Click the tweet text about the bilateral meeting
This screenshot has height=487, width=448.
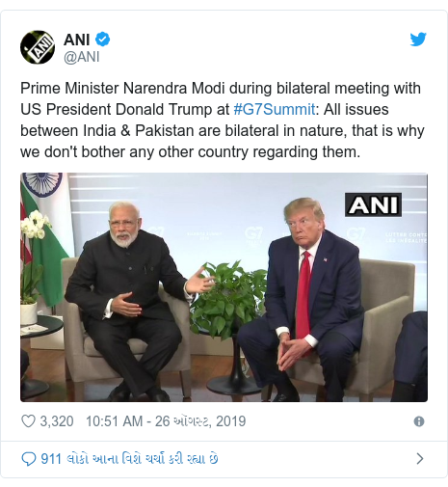(x=223, y=120)
